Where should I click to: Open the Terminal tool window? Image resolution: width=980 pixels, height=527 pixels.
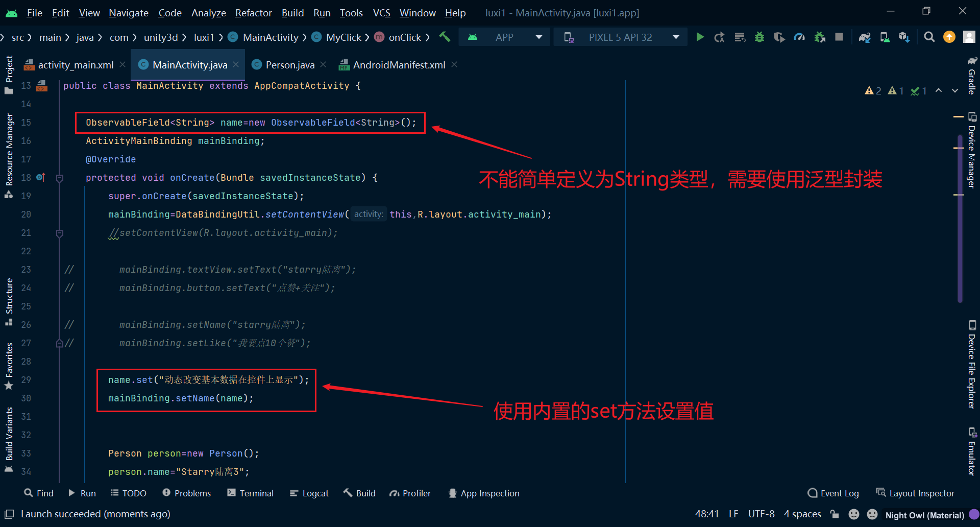[x=251, y=493]
